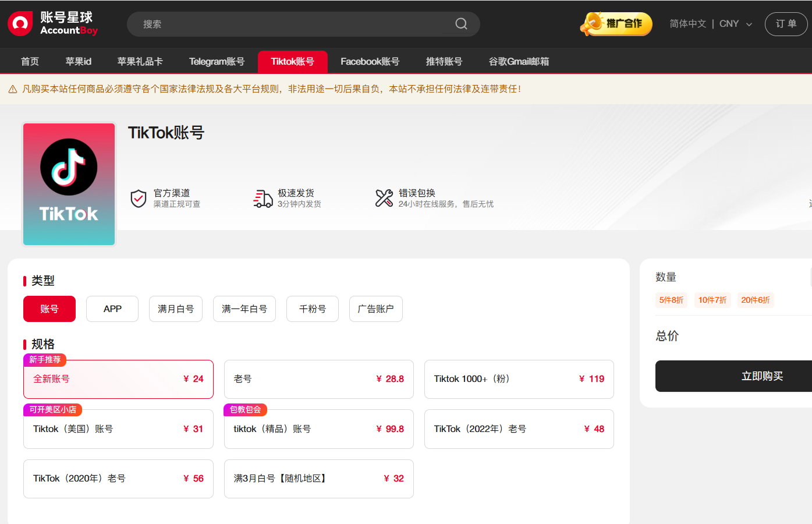Screen dimensions: 812x524
Task: Click the 错误包换 feature label
Action: pos(417,193)
